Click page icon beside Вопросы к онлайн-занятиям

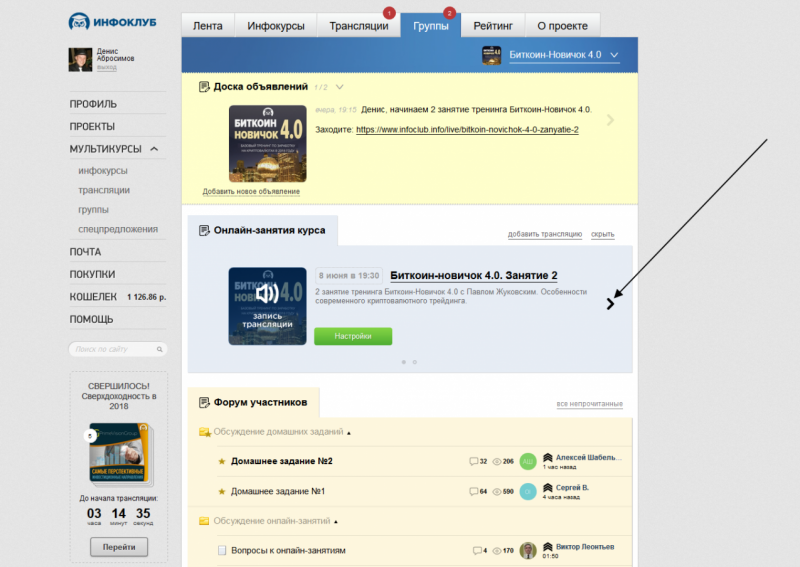222,551
